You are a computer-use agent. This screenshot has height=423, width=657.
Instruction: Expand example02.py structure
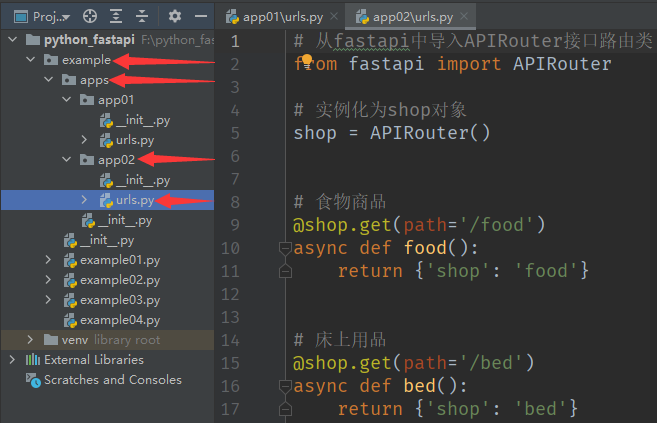coord(48,280)
